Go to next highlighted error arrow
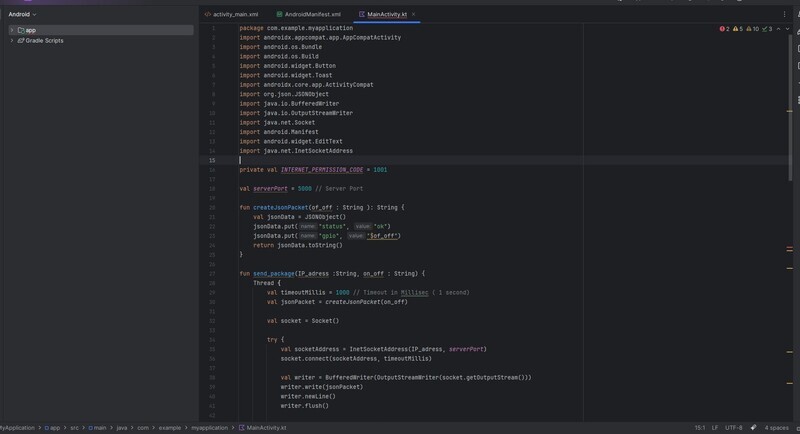Image resolution: width=800 pixels, height=434 pixels. 787,29
